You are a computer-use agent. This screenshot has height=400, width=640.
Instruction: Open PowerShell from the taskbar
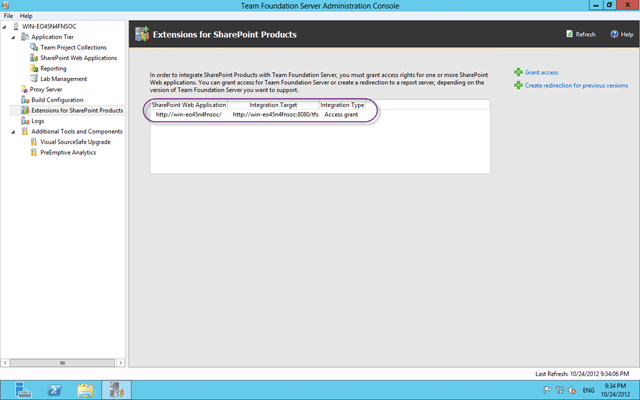coord(54,390)
